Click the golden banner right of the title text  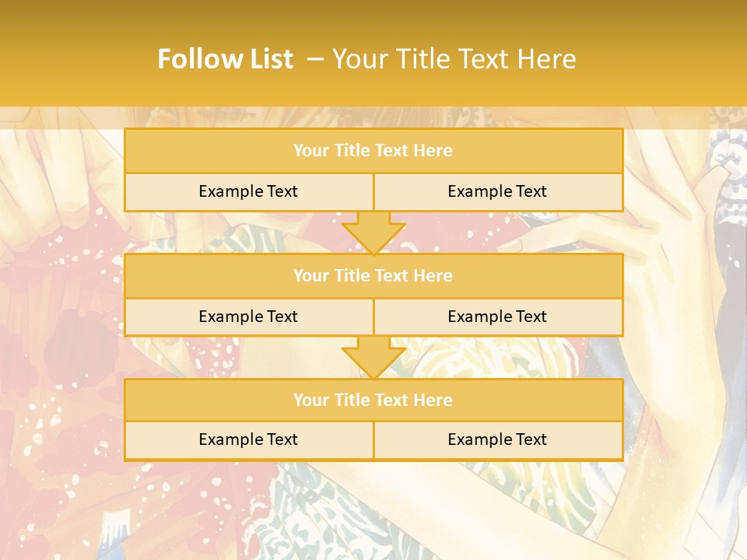point(661,59)
